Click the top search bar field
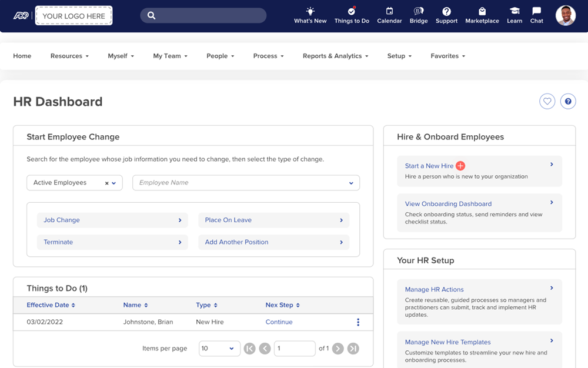588x368 pixels. pos(203,15)
